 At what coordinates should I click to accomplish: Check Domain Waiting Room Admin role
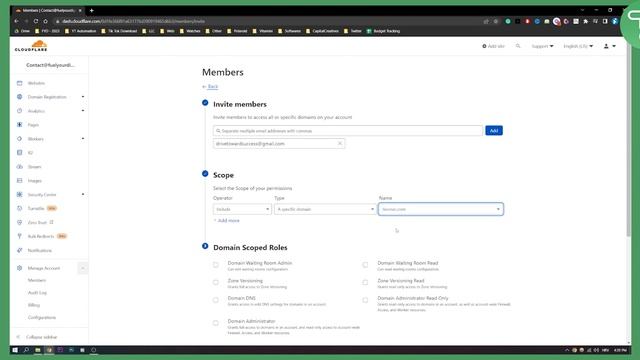pos(216,265)
